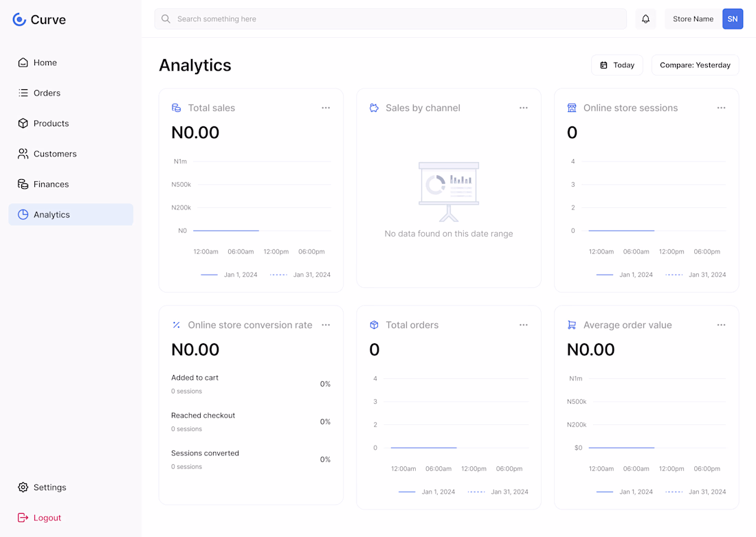Open the Products section
Image resolution: width=756 pixels, height=537 pixels.
click(70, 124)
